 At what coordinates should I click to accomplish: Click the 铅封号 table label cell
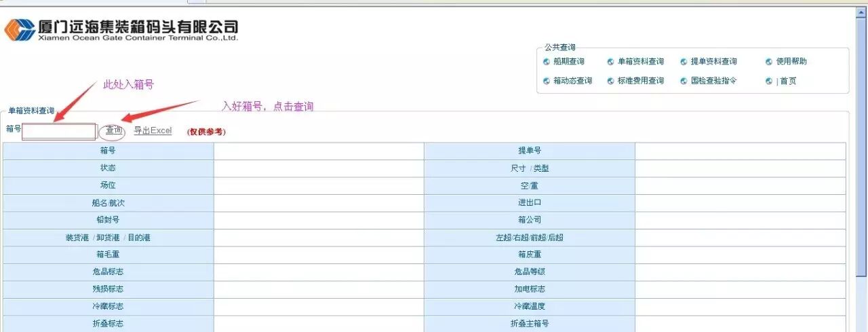108,220
